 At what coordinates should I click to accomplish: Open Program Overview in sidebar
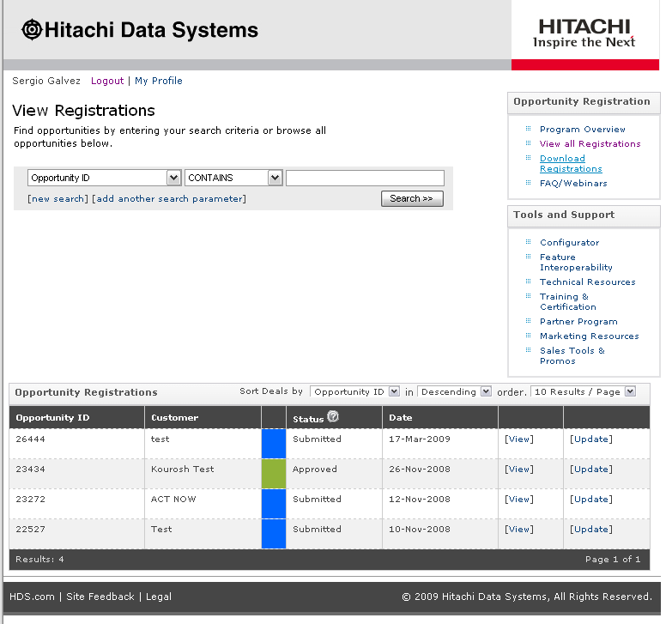pyautogui.click(x=583, y=130)
